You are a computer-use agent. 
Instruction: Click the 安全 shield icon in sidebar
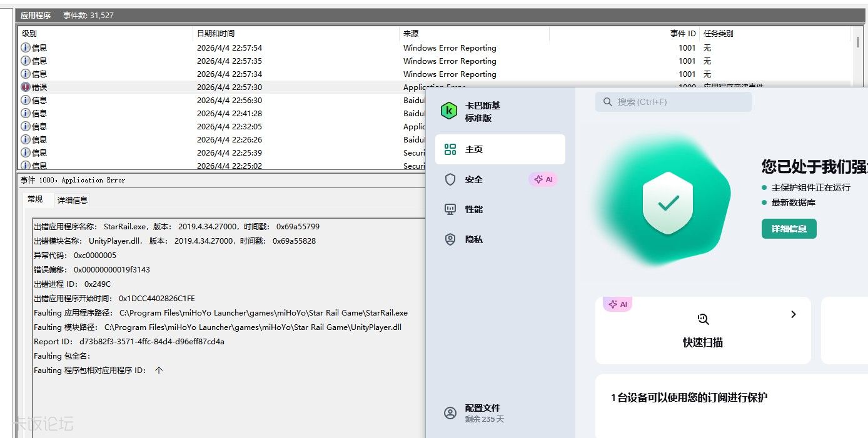click(450, 179)
